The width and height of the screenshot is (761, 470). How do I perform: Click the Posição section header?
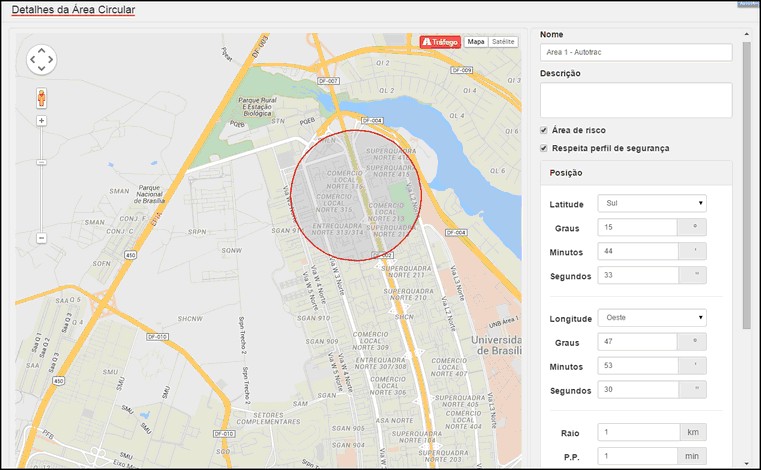tap(636, 173)
